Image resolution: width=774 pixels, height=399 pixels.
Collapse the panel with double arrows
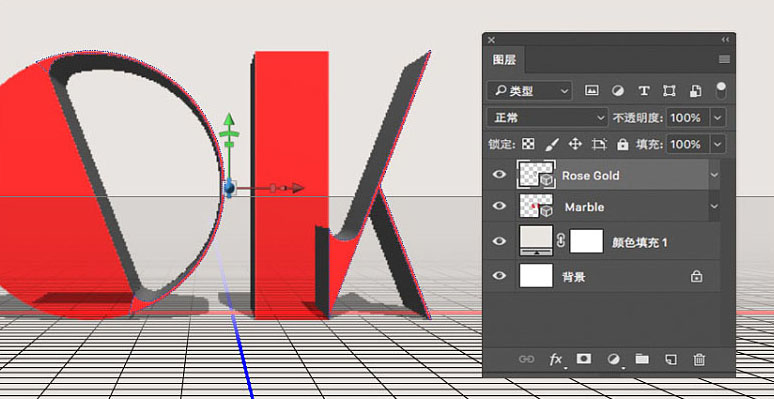(x=725, y=40)
